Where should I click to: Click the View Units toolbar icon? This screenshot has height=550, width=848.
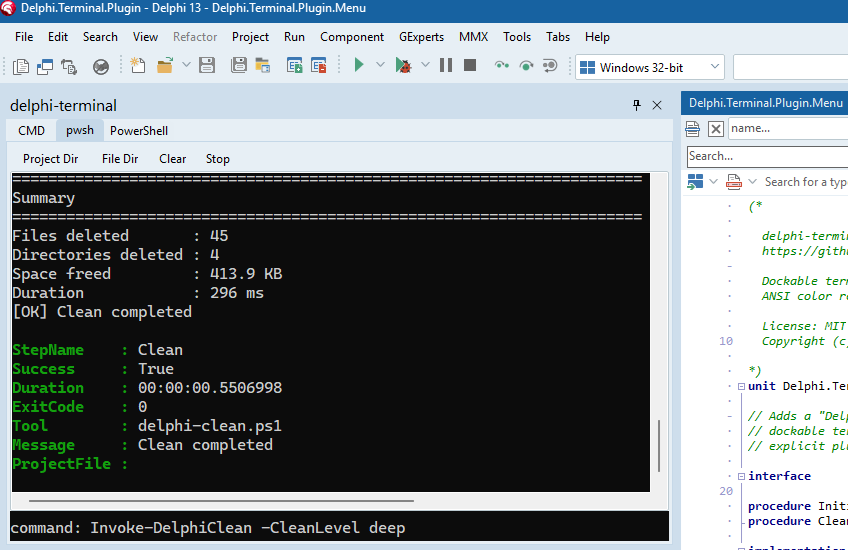[21, 67]
